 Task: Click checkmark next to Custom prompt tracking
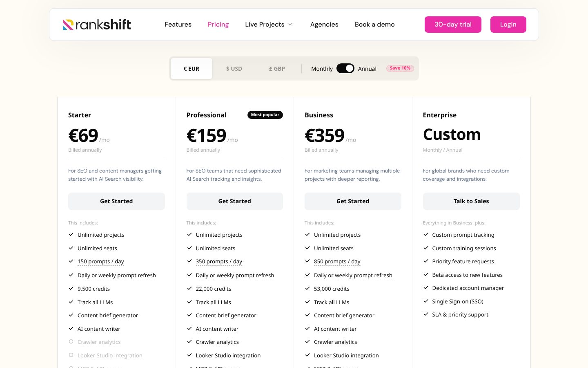[426, 234]
